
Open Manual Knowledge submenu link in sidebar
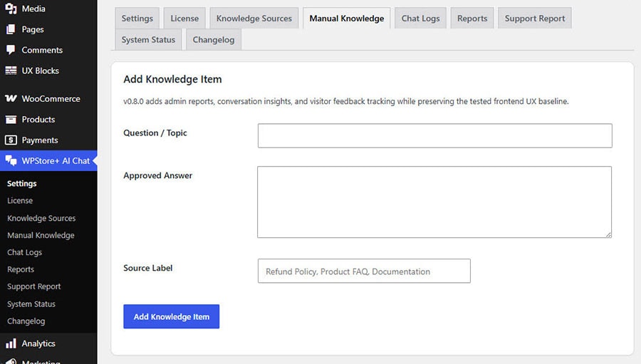tap(41, 236)
